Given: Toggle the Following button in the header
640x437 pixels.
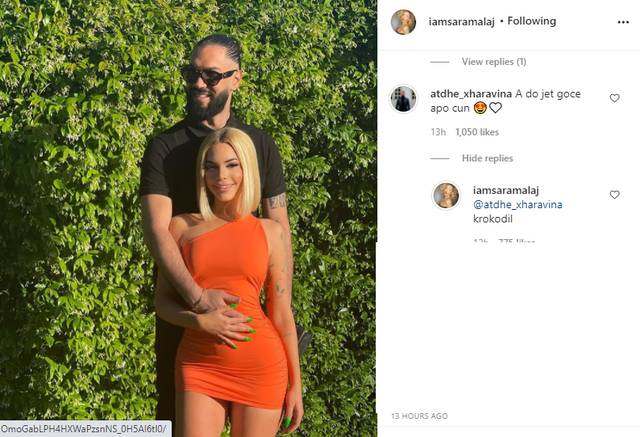Looking at the screenshot, I should click(531, 21).
